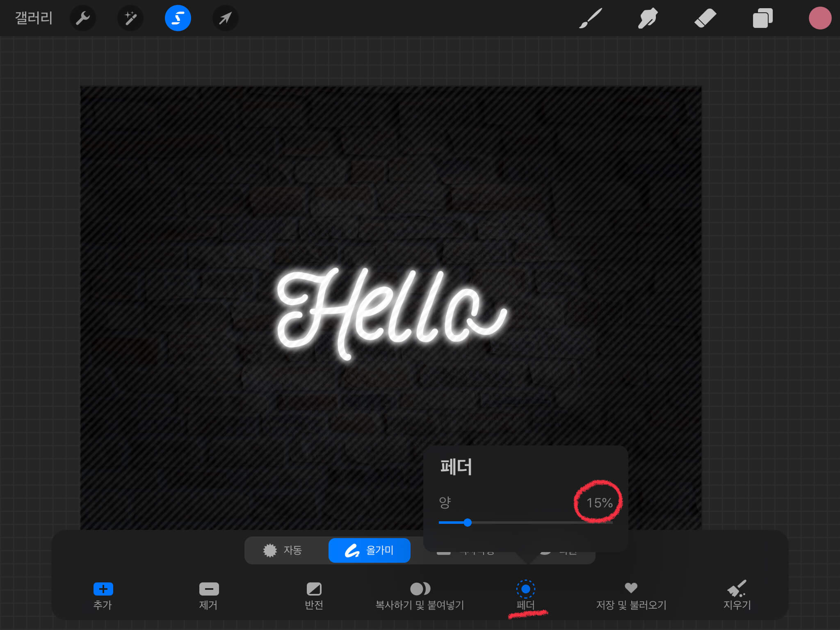Tap 반전 to invert selection
The width and height of the screenshot is (840, 630).
[314, 595]
